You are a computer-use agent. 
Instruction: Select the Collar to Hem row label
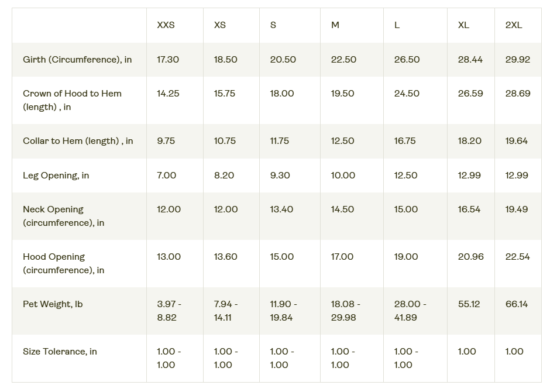click(x=78, y=141)
